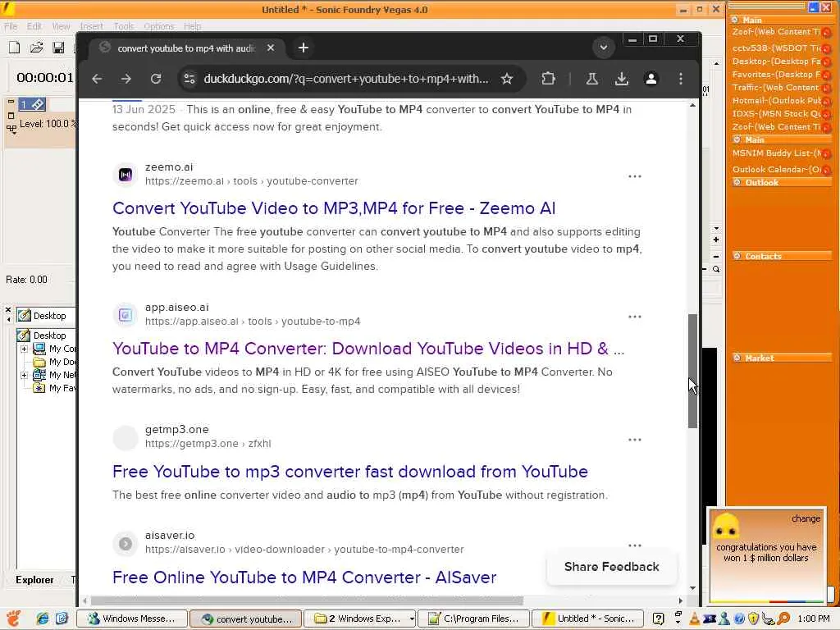Switch to the Explorer tab in Vegas

(x=34, y=580)
